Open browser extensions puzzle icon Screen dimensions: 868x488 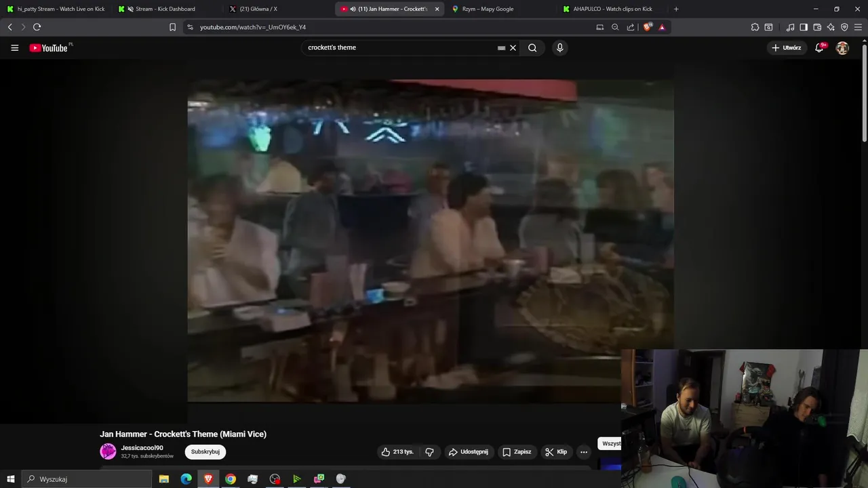[x=755, y=27]
